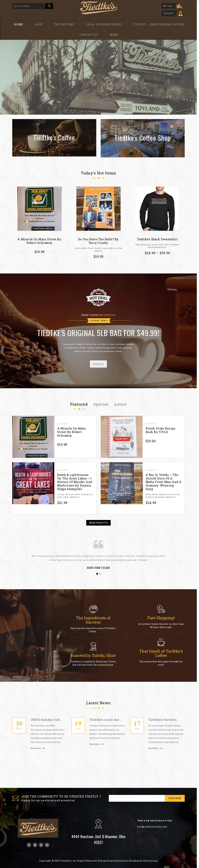Click the Buy Here button
The height and width of the screenshot is (868, 199).
tap(98, 364)
